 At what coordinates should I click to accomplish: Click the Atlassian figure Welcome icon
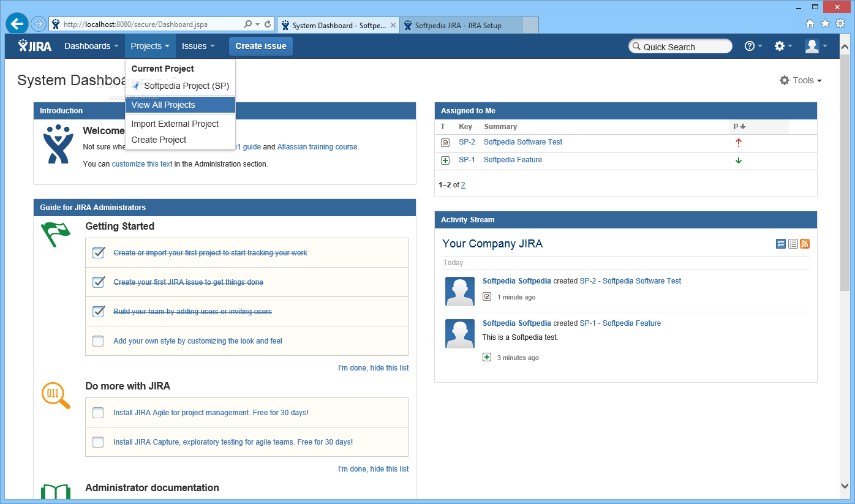(58, 145)
